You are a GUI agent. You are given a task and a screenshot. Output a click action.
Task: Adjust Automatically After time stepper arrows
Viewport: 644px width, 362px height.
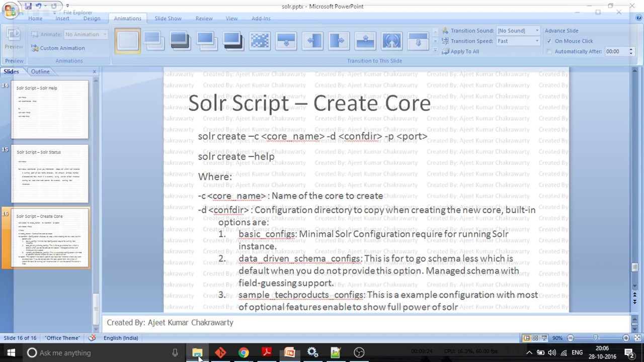click(630, 51)
